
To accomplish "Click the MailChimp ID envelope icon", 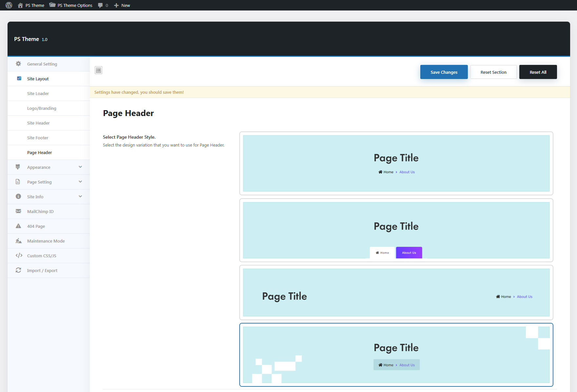I will pos(18,211).
